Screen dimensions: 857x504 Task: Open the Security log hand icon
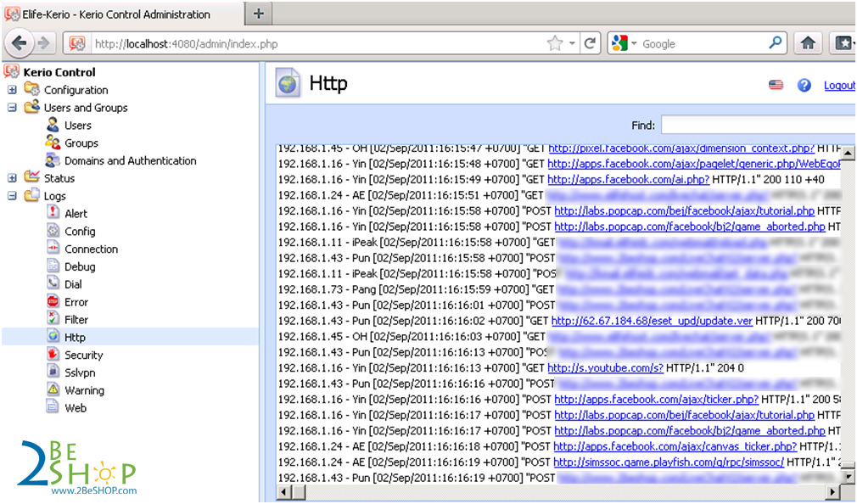(x=53, y=354)
